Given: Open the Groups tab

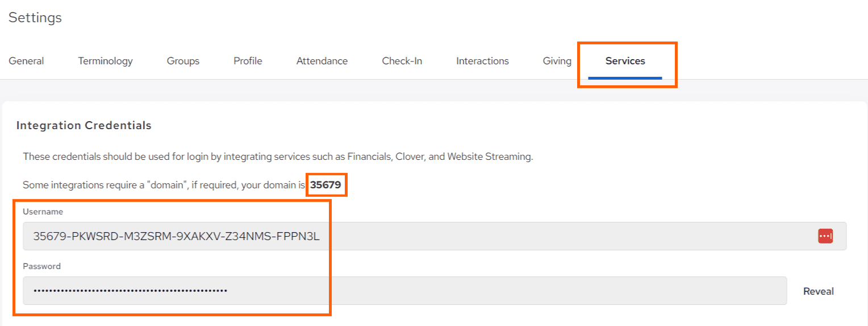Looking at the screenshot, I should (x=183, y=61).
